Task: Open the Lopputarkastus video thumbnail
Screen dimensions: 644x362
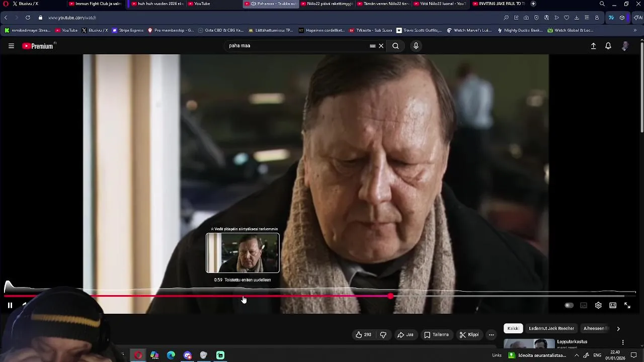Action: 529,344
